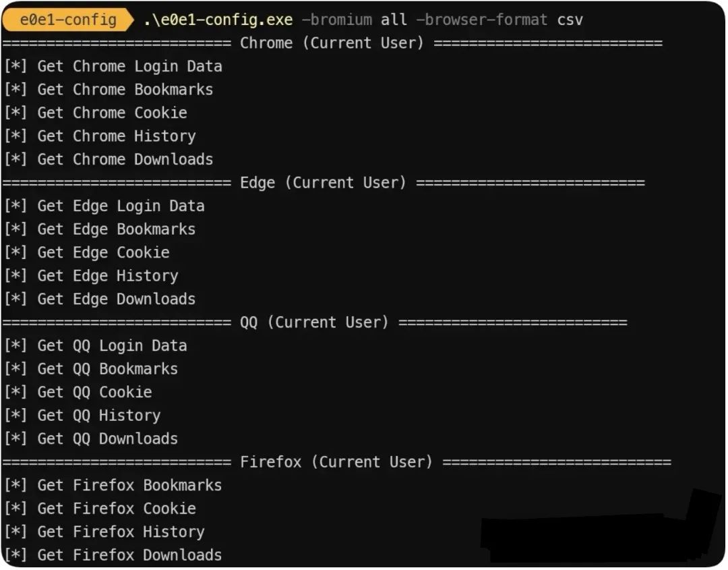Click the Get Firefox Downloads line
Viewport: 728px width, 570px height.
click(113, 555)
